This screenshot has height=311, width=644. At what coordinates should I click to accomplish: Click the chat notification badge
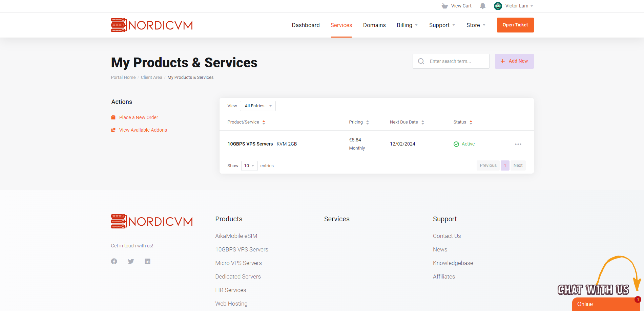[638, 299]
